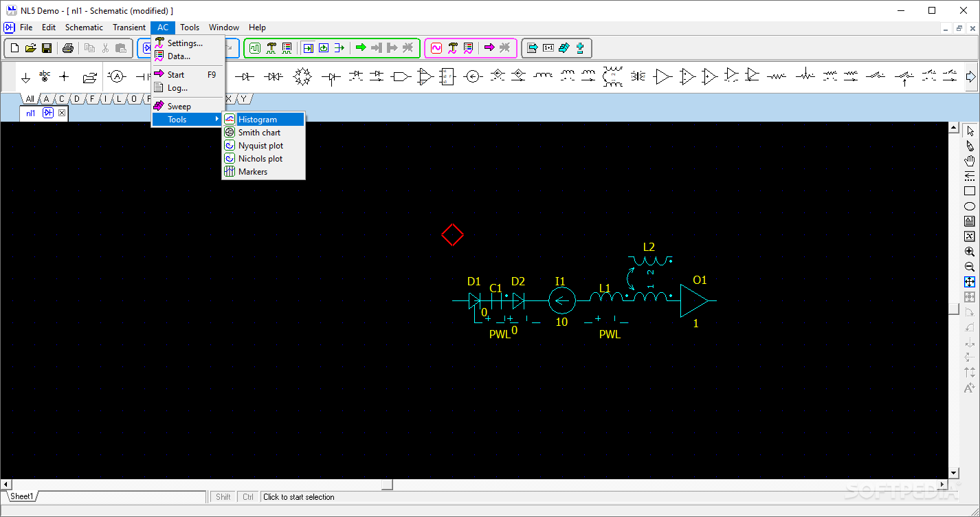Choose Data... in AC menu
This screenshot has height=517, width=980.
pos(188,56)
